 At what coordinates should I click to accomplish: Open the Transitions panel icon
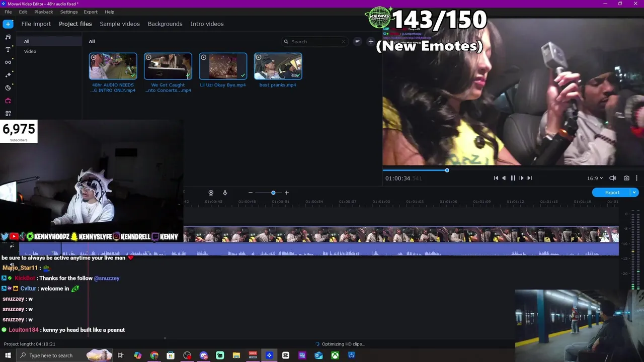tap(8, 62)
